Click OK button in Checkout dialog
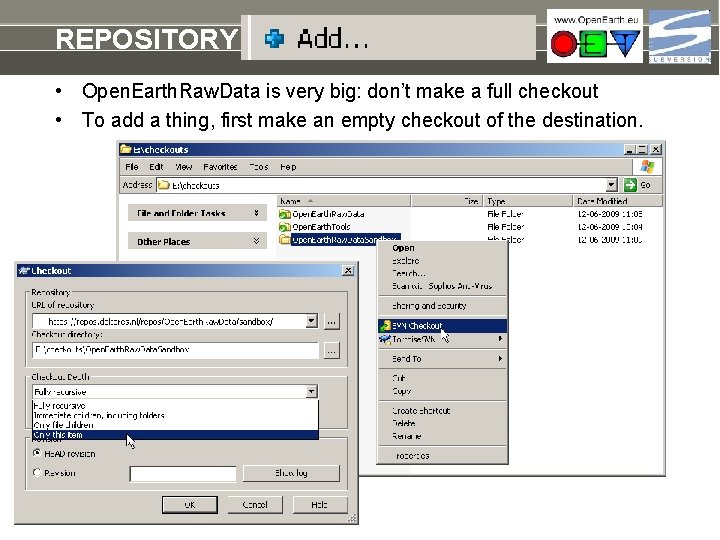Viewport: 720px width, 540px height. tap(190, 505)
